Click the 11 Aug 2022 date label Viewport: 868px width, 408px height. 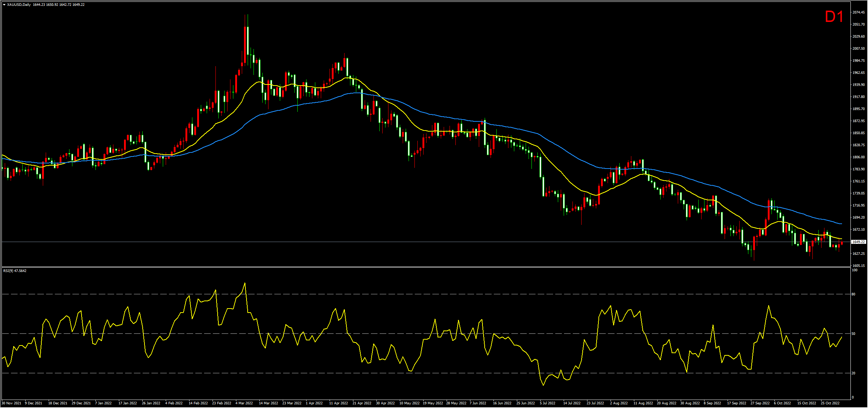[x=643, y=403]
